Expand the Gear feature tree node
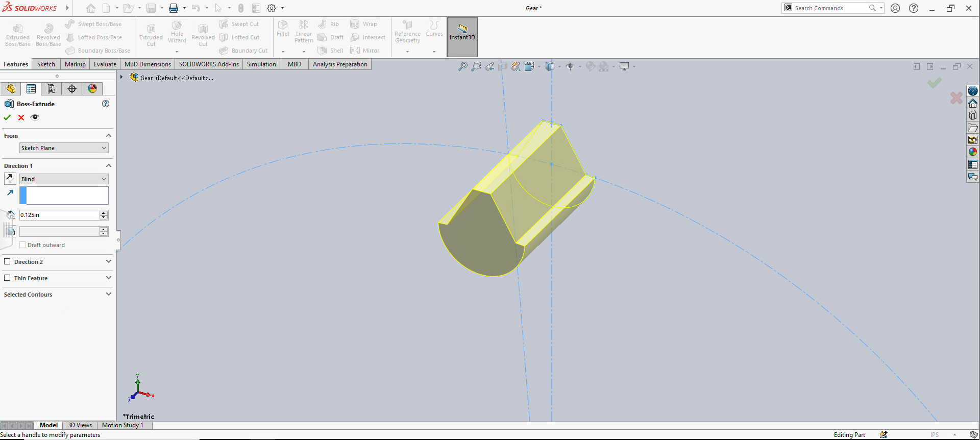This screenshot has height=440, width=980. pos(121,78)
